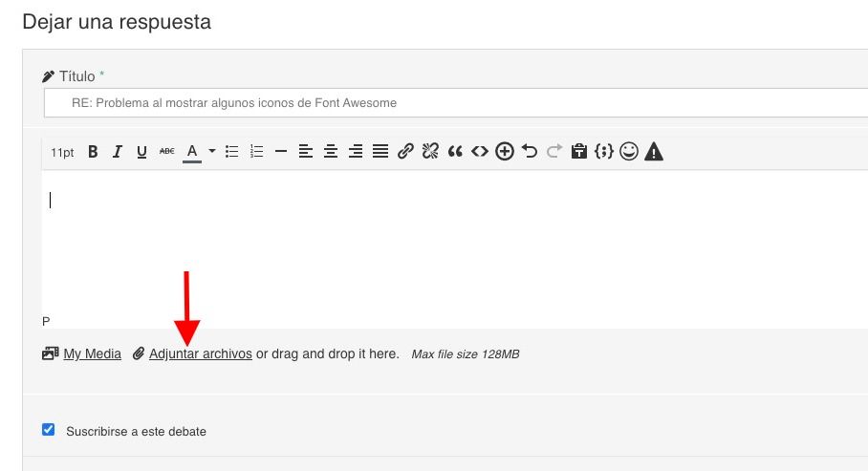Screen dimensions: 868x471
Task: Undo the last edit
Action: (530, 151)
